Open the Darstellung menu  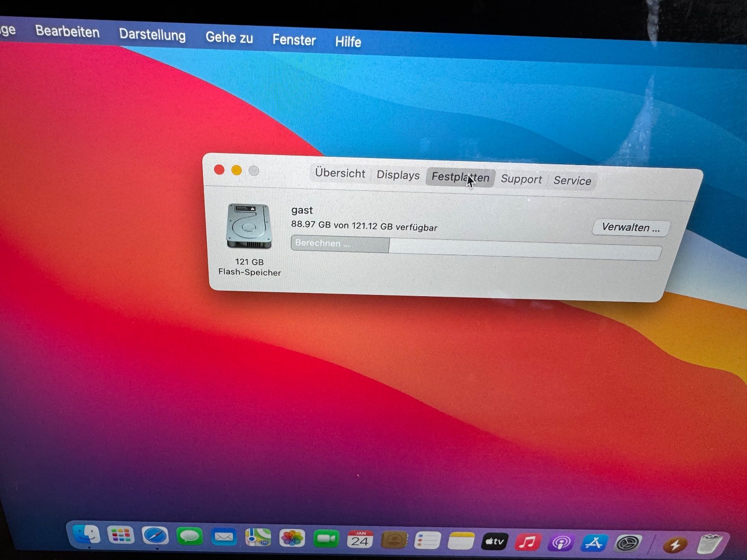coord(152,34)
